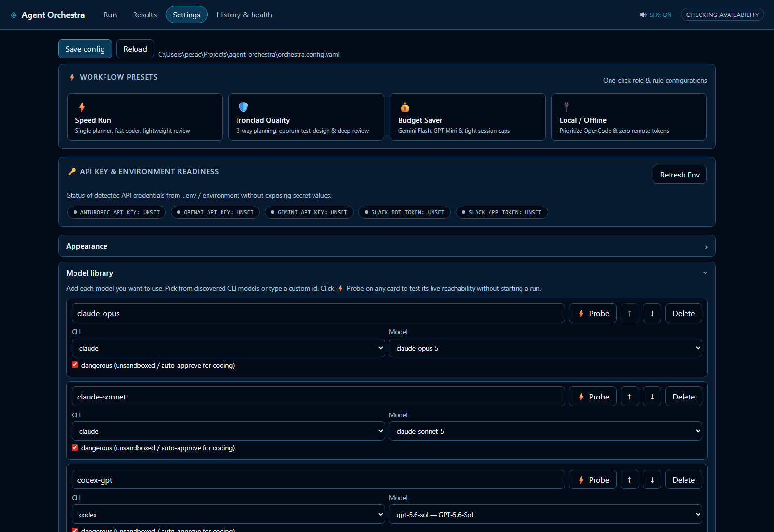Open the Settings tab
The image size is (774, 532).
click(x=187, y=15)
